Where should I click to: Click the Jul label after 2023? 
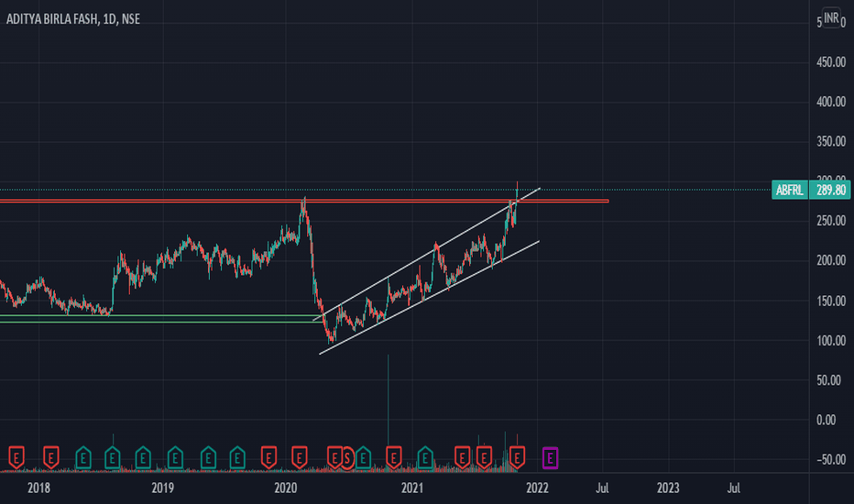(x=734, y=488)
